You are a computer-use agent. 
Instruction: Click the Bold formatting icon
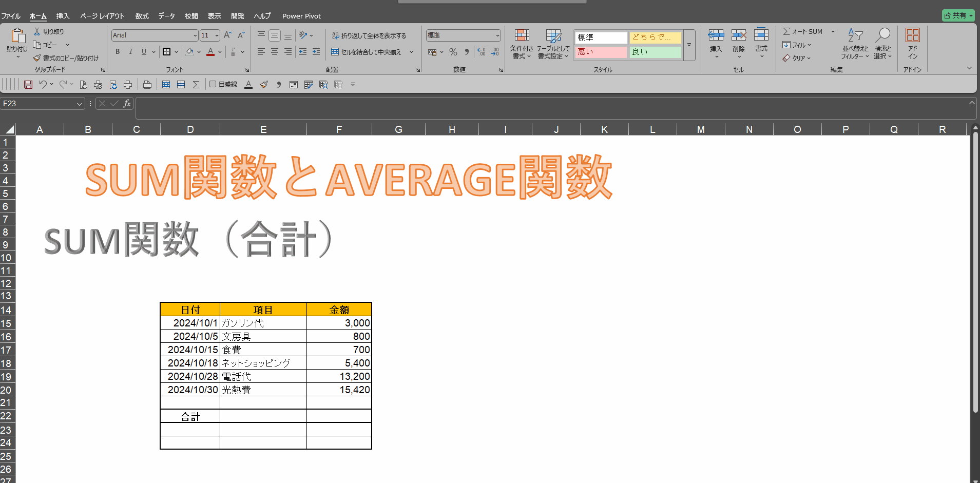118,52
